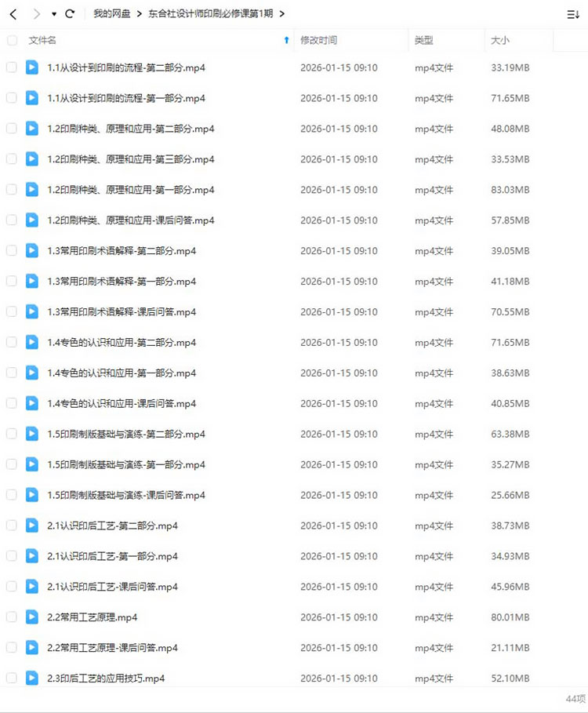Expand the chevron after 我的网盘 breadcrumb
This screenshot has height=713, width=588.
(x=139, y=14)
